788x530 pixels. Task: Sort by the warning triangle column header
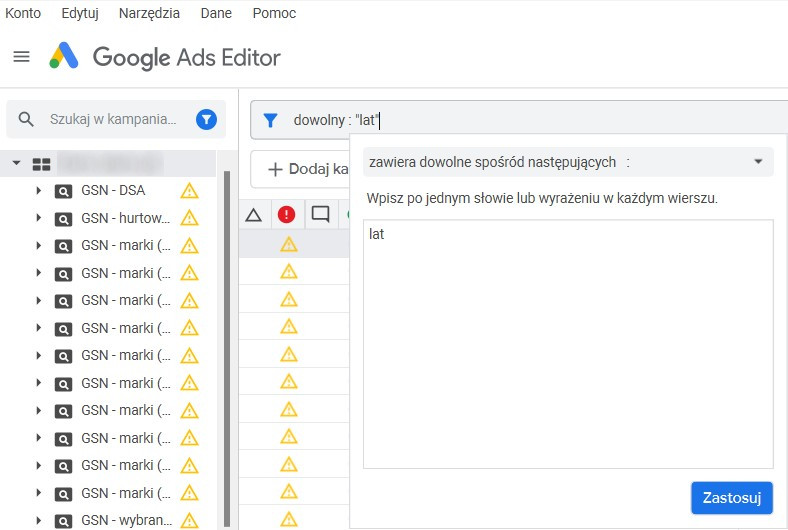[x=254, y=215]
